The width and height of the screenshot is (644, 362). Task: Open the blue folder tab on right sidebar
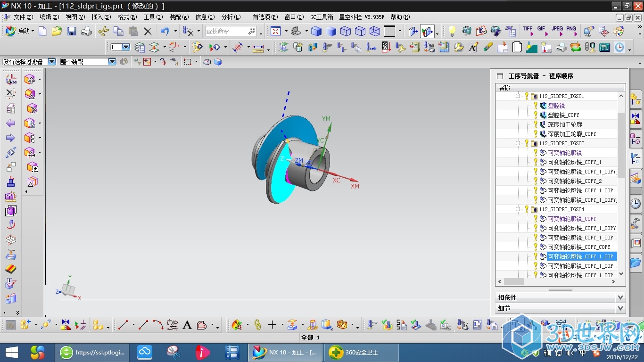[636, 262]
